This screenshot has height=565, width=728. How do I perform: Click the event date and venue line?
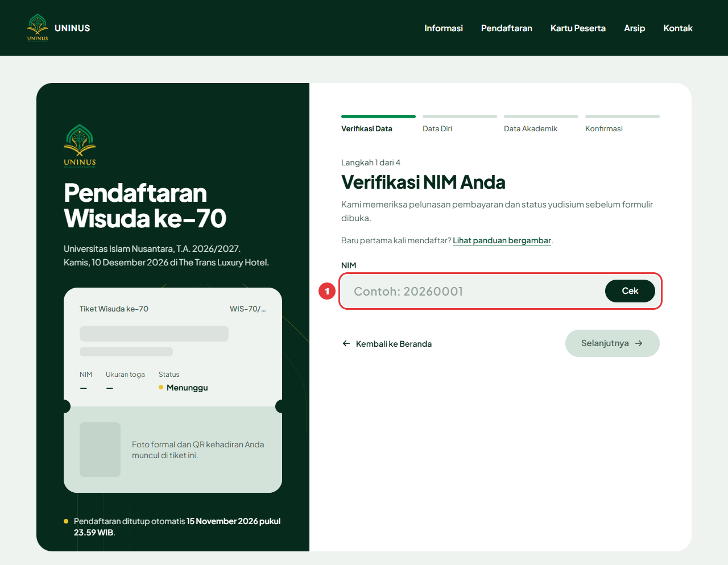coord(166,263)
